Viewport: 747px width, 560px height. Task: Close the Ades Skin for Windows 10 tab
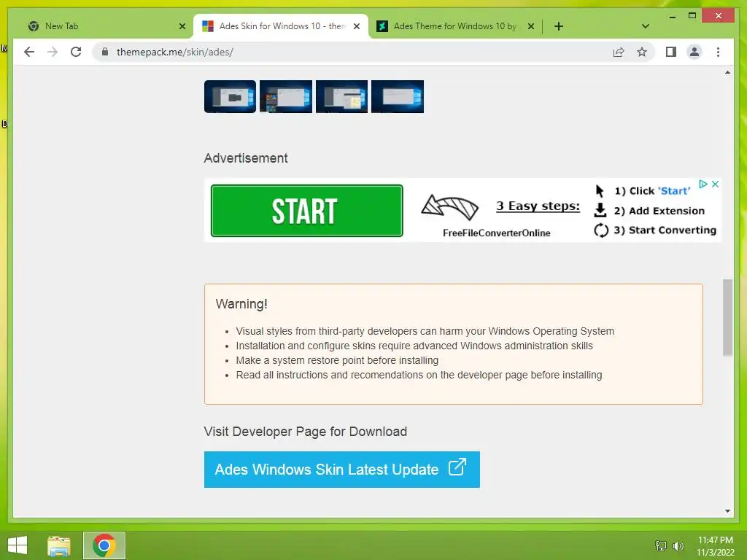click(356, 26)
